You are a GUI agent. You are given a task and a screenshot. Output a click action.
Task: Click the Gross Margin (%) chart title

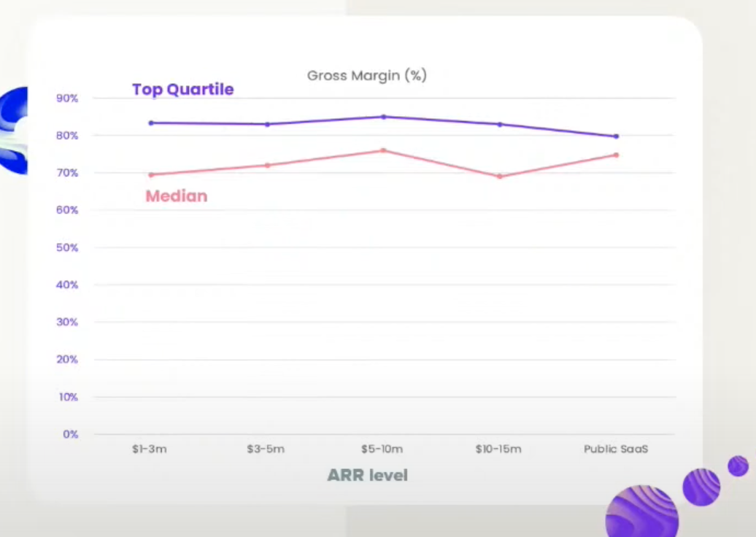(367, 76)
